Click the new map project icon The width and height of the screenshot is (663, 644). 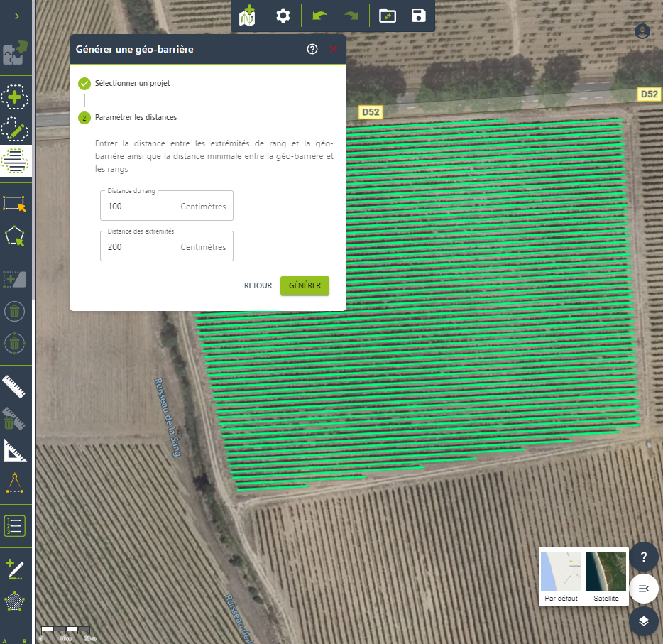(247, 16)
